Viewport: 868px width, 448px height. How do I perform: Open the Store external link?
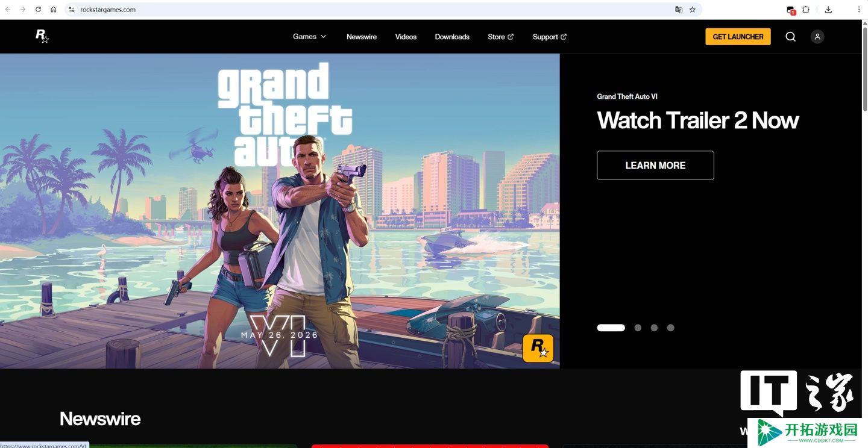501,37
